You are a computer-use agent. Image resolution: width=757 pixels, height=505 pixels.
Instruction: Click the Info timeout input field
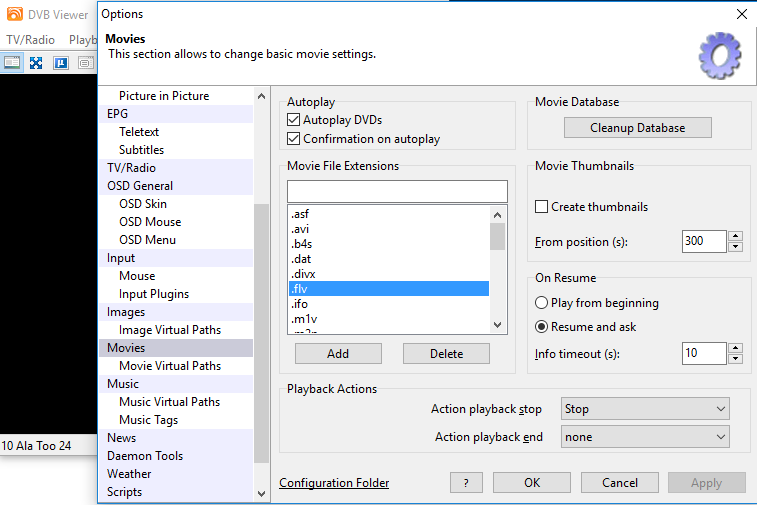[704, 353]
